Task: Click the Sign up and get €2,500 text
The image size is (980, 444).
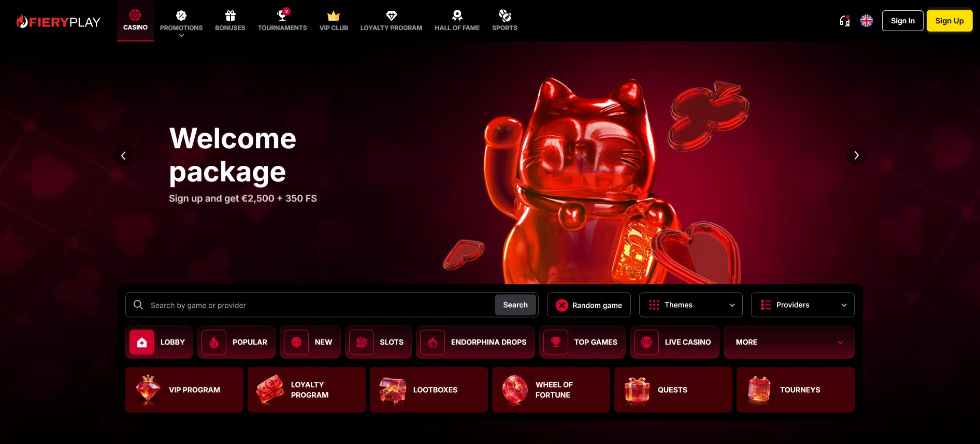Action: coord(243,198)
